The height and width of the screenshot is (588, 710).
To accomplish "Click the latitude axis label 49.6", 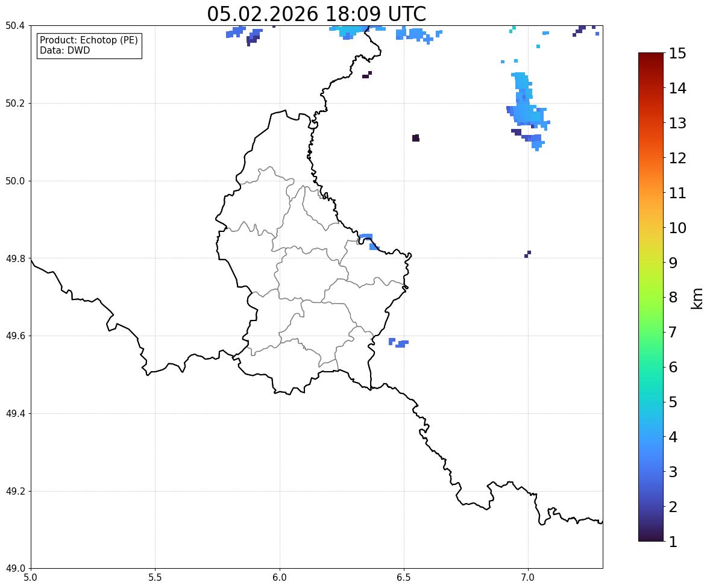I will [x=15, y=336].
